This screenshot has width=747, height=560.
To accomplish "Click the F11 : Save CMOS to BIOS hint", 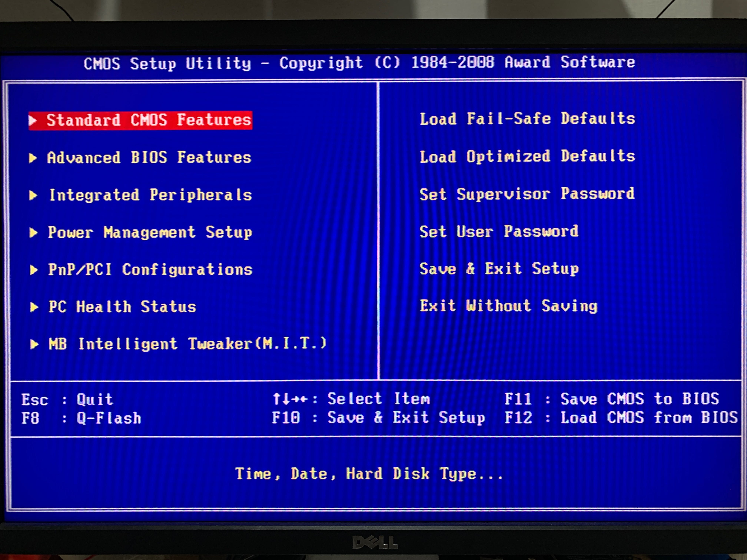I will 612,399.
